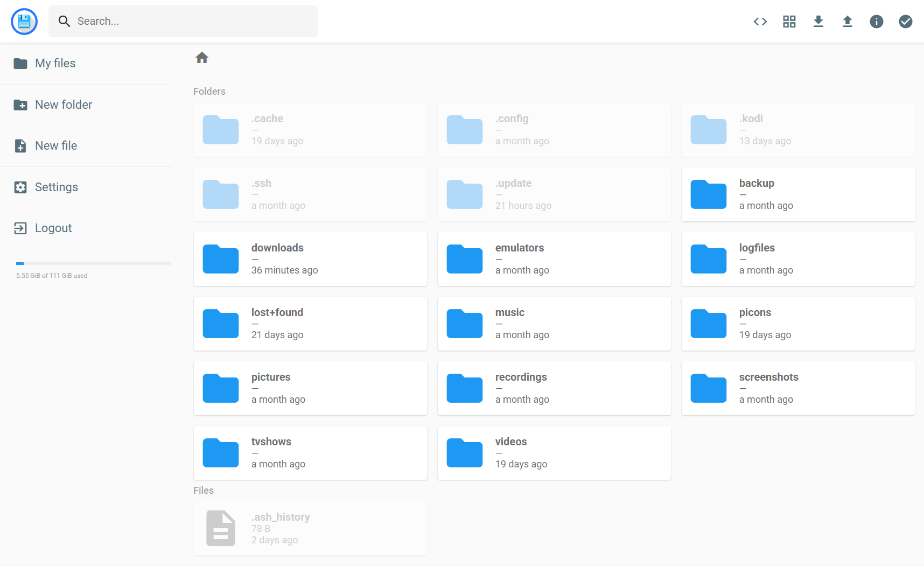Click Logout in the sidebar
This screenshot has width=924, height=567.
pyautogui.click(x=53, y=228)
